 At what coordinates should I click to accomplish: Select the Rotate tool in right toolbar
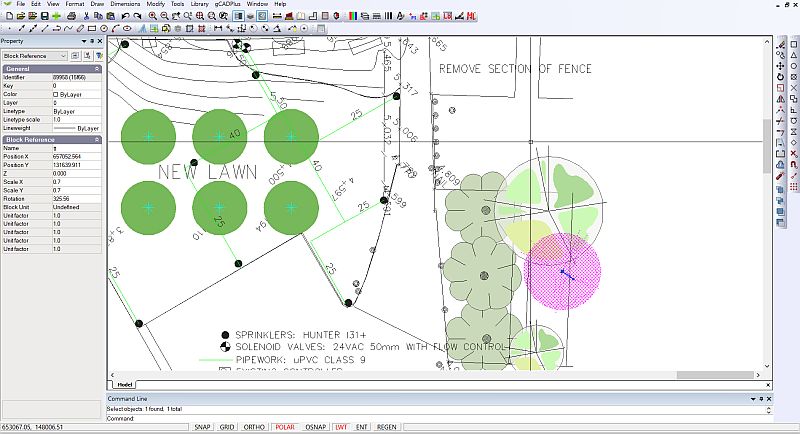(780, 77)
